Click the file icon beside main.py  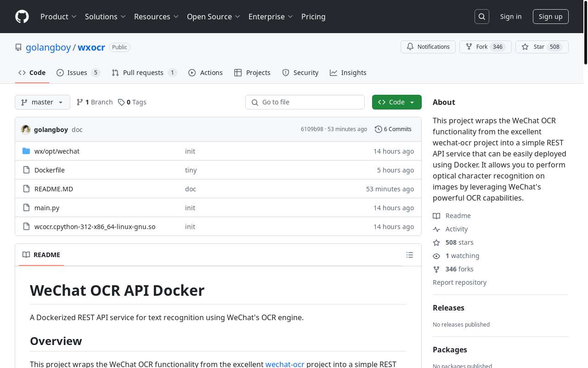point(26,207)
